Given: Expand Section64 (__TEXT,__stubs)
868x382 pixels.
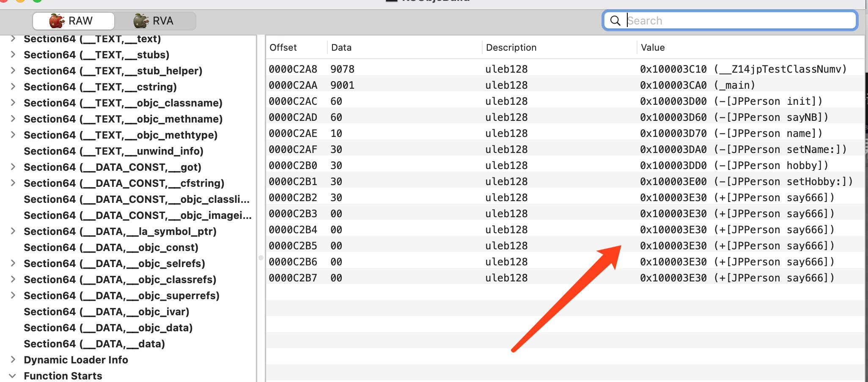Looking at the screenshot, I should point(13,55).
